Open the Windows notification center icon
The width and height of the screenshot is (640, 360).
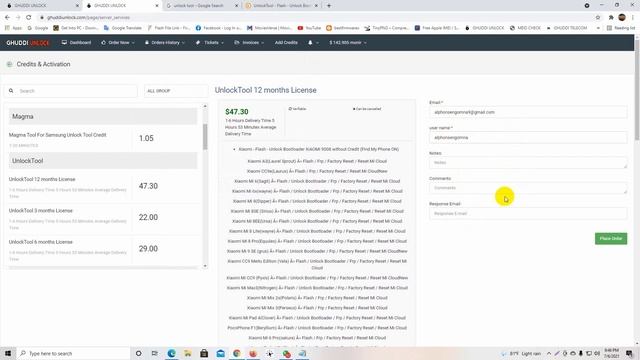pos(629,353)
